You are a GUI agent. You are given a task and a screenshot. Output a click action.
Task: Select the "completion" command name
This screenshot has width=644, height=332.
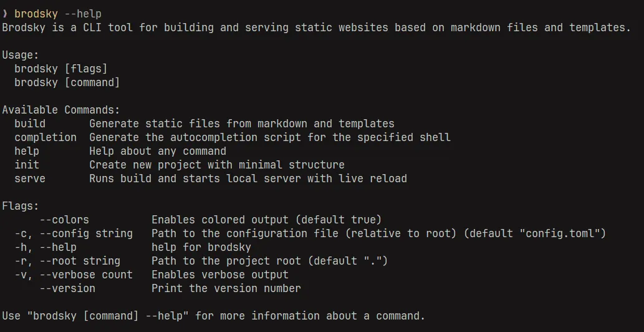pos(46,137)
